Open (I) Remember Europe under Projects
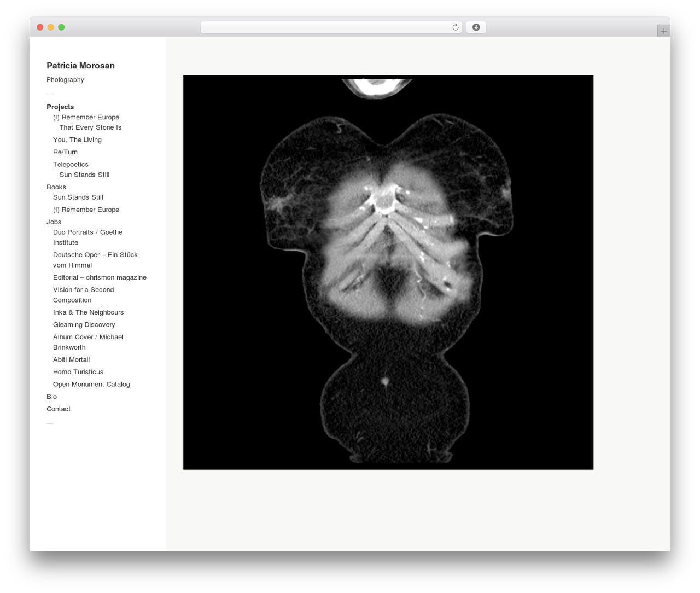Screen dimensions: 700x593 86,117
